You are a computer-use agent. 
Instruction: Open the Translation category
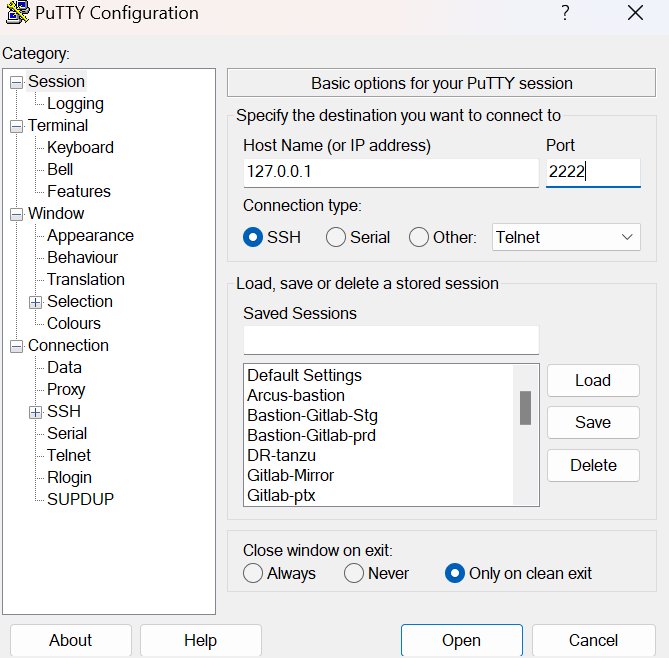[85, 280]
